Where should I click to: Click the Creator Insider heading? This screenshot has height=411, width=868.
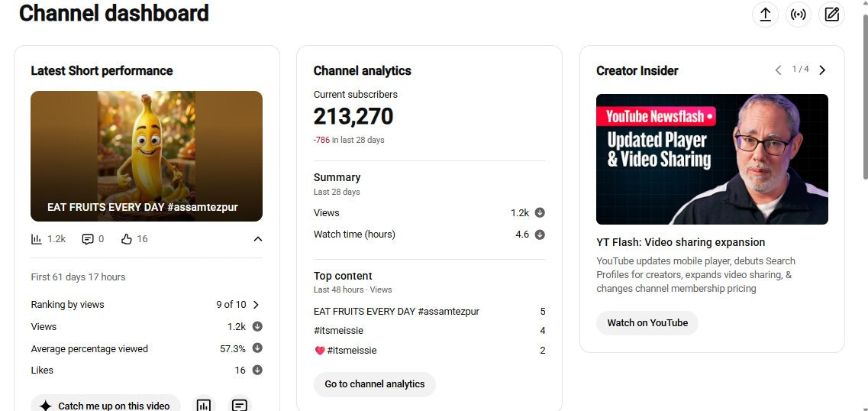point(637,71)
